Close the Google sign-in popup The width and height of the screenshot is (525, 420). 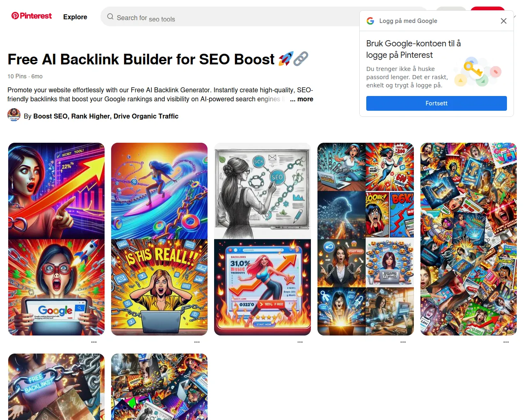[x=504, y=21]
